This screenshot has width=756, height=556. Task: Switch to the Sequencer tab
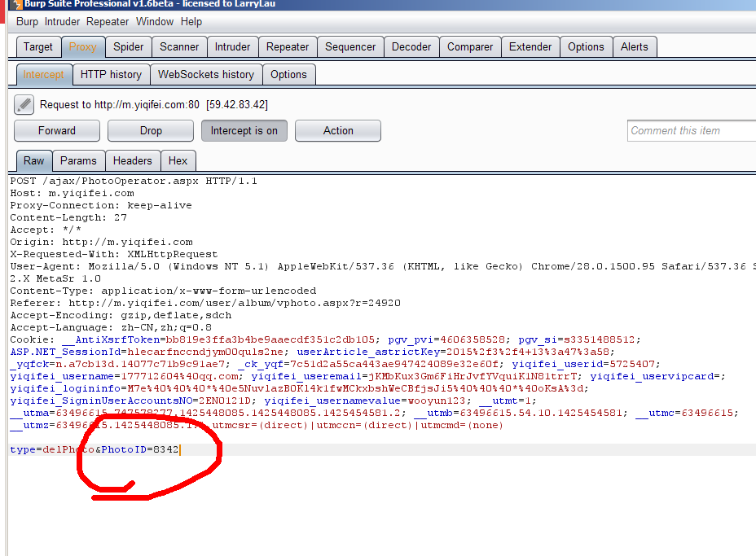pos(350,46)
